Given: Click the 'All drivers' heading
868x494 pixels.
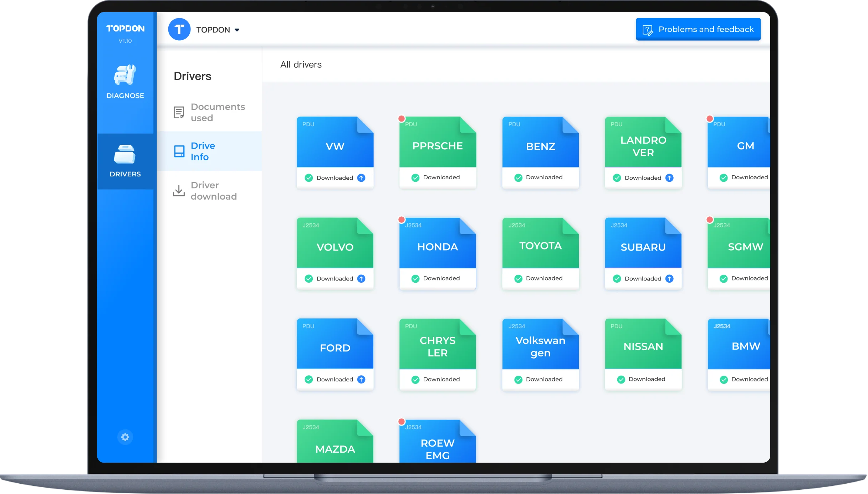Looking at the screenshot, I should [x=301, y=65].
